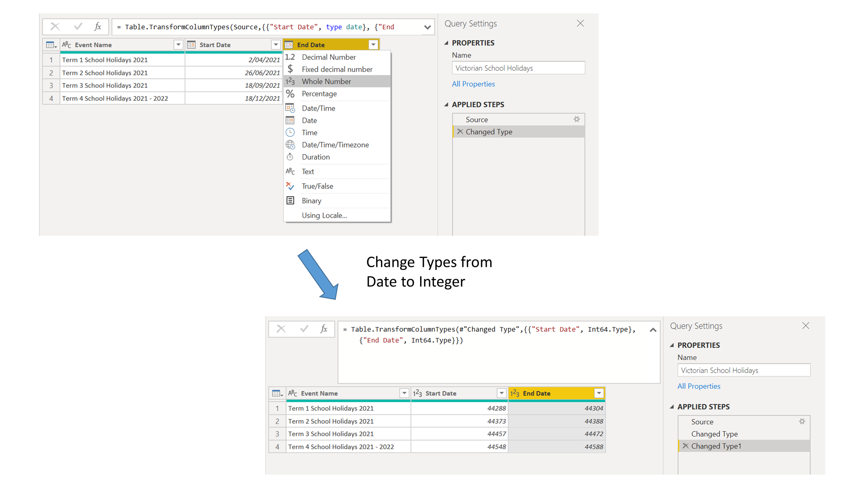The height and width of the screenshot is (488, 868).
Task: Click into bottom formula text box
Action: point(499,352)
